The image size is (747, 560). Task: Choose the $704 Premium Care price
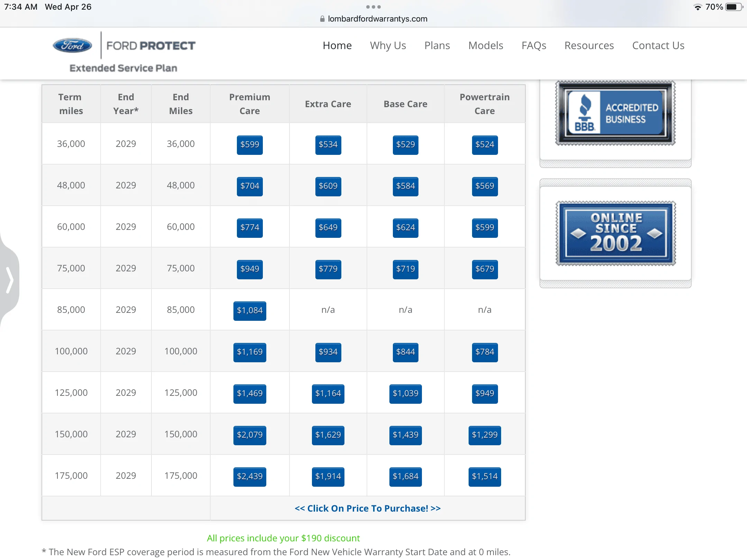pos(250,186)
